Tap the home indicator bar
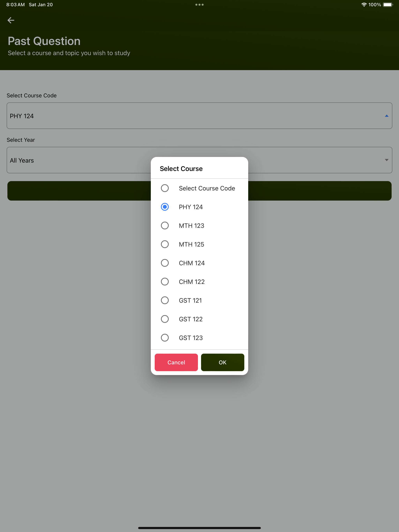Viewport: 399px width, 532px height. tap(199, 528)
